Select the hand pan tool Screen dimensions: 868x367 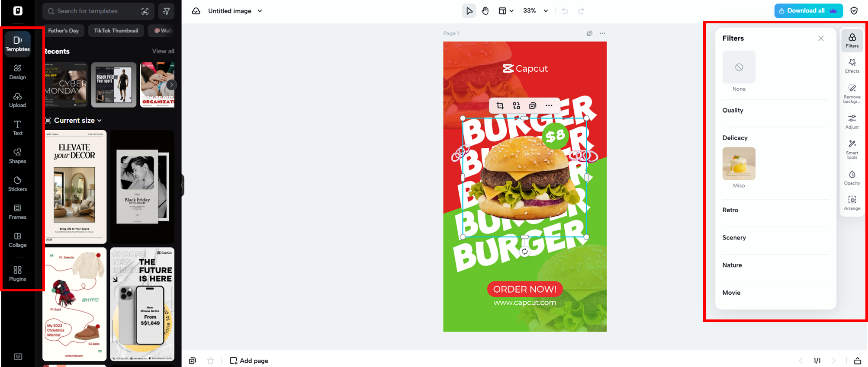click(x=485, y=11)
